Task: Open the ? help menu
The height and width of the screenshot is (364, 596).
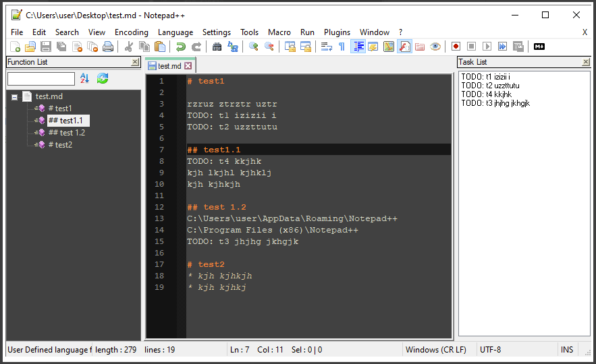Action: point(401,32)
